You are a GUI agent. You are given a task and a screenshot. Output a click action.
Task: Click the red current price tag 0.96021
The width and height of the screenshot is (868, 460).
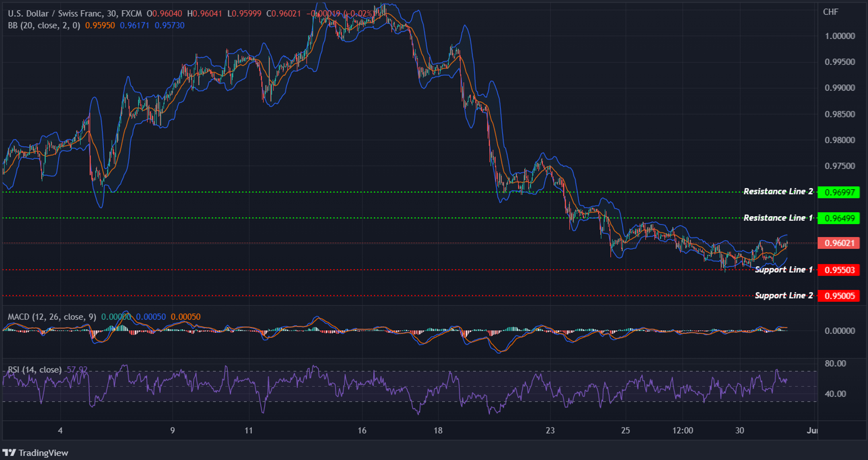(838, 243)
